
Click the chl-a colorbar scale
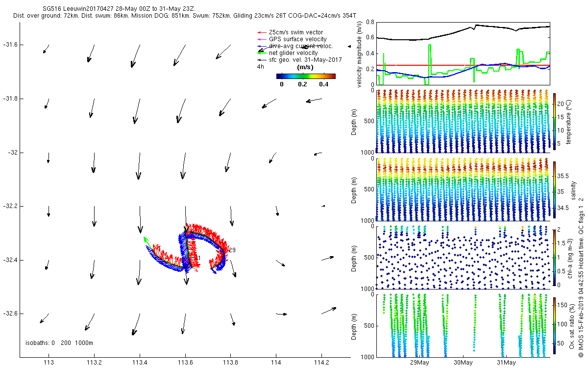[x=554, y=257]
